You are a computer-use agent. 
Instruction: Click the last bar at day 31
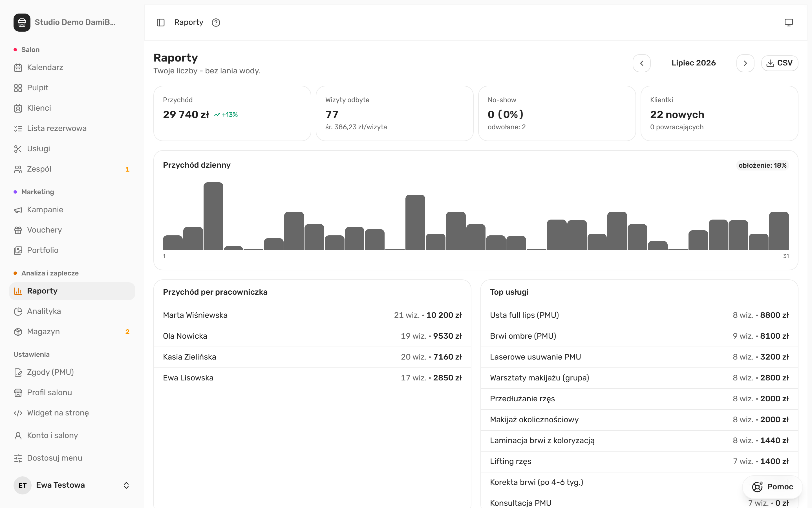pyautogui.click(x=779, y=231)
